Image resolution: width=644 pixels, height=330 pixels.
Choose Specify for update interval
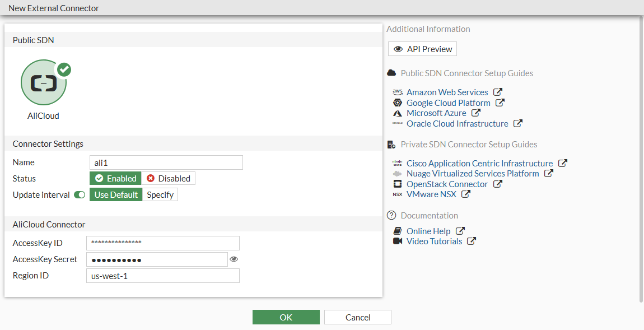click(160, 195)
